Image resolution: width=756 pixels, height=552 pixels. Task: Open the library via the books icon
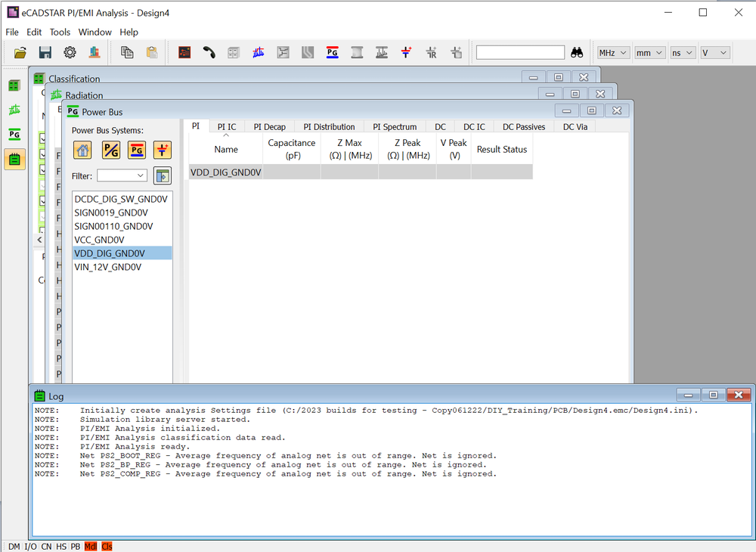(94, 52)
